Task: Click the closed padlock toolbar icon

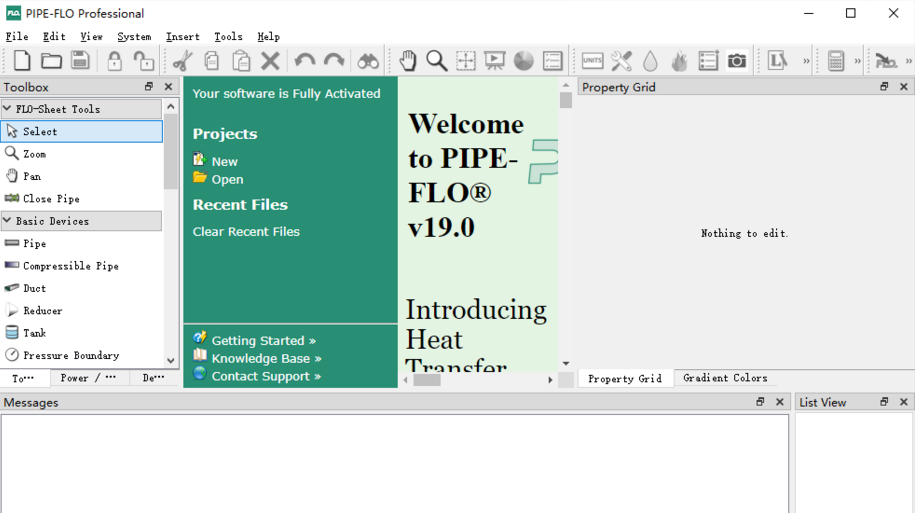Action: (114, 60)
